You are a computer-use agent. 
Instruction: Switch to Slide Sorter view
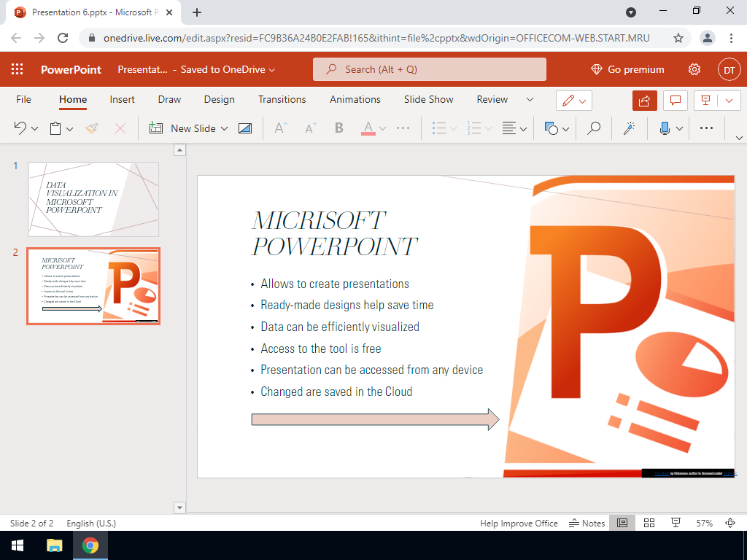[649, 523]
